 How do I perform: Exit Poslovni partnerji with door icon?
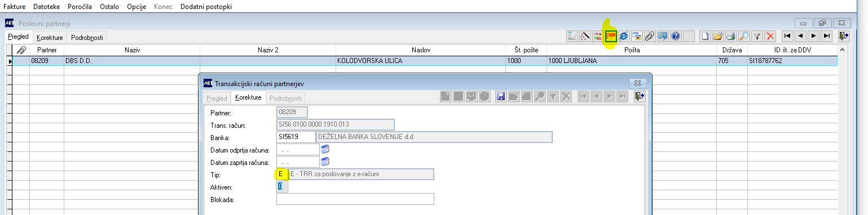coord(844,36)
